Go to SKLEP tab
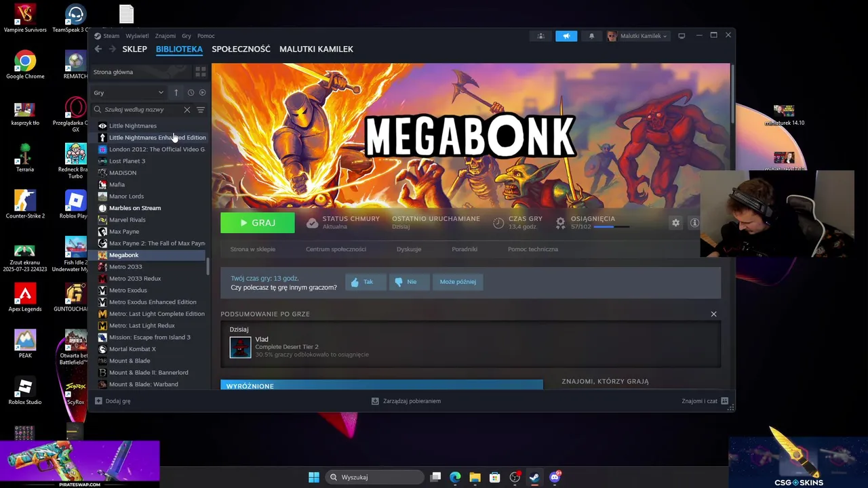The image size is (868, 488). [134, 49]
